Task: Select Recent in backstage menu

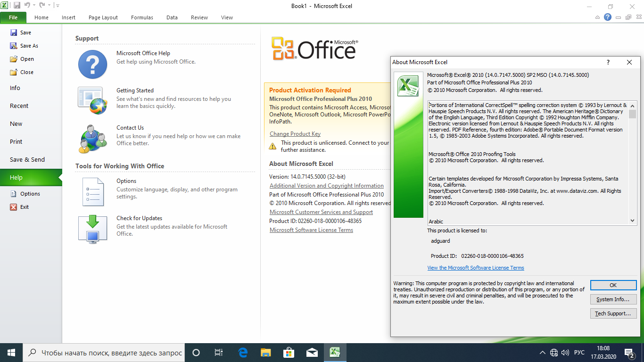Action: tap(31, 106)
